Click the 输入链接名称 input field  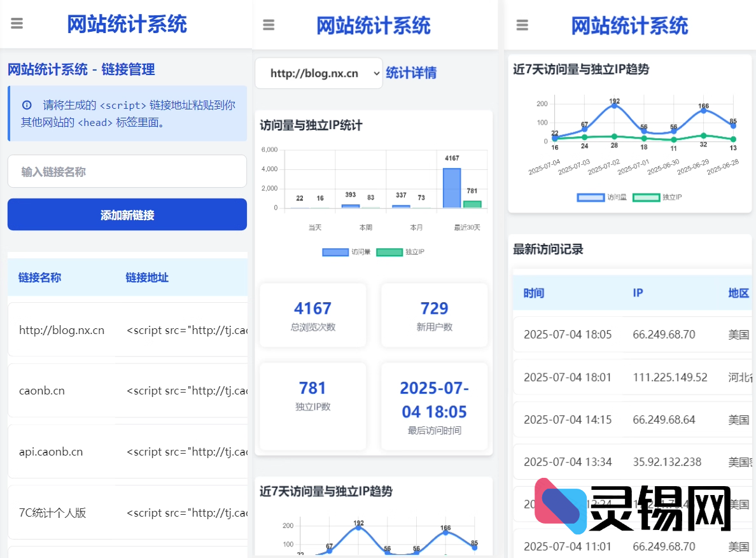127,171
